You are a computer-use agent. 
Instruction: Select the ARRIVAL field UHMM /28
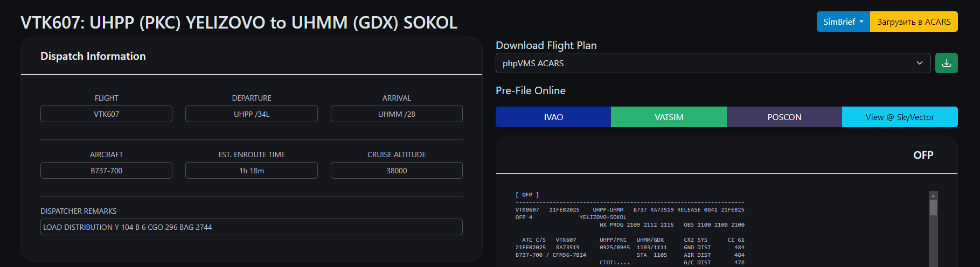point(397,114)
